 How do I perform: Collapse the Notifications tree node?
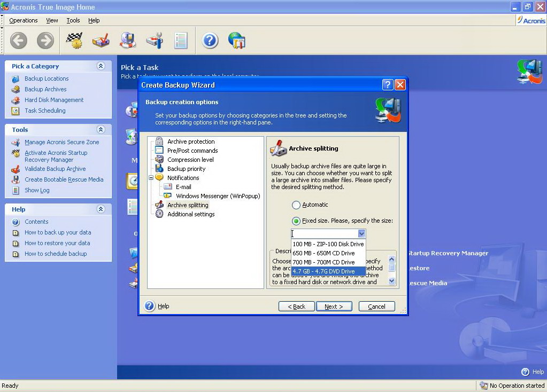click(151, 178)
